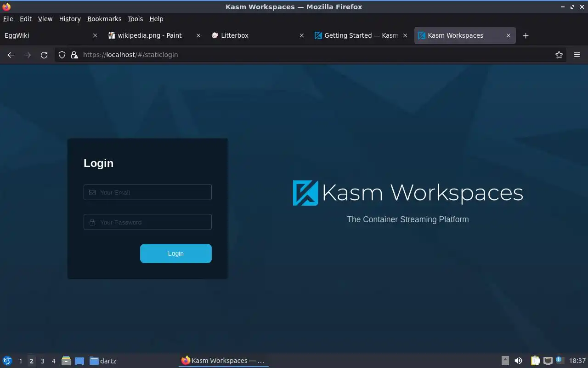
Task: Open a new tab with plus button
Action: pyautogui.click(x=526, y=35)
